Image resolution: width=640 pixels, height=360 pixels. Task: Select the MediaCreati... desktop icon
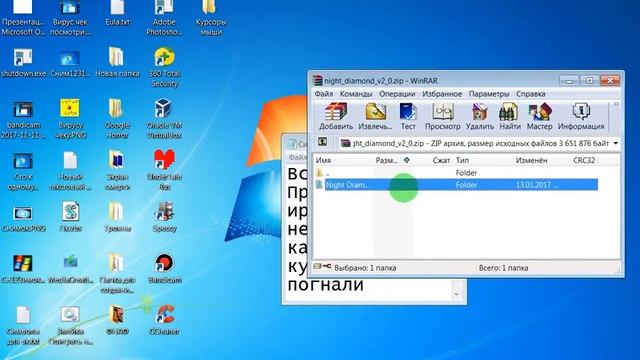(x=70, y=269)
